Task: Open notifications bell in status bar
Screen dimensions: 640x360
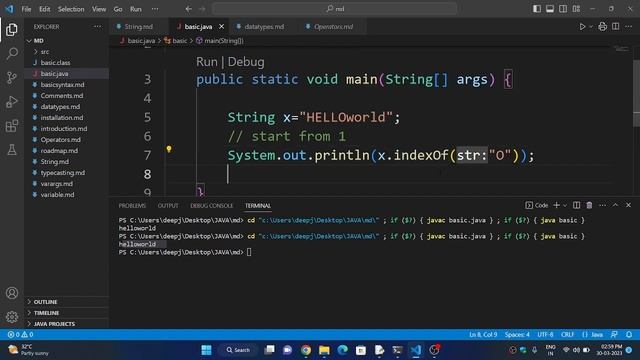Action: click(x=629, y=335)
